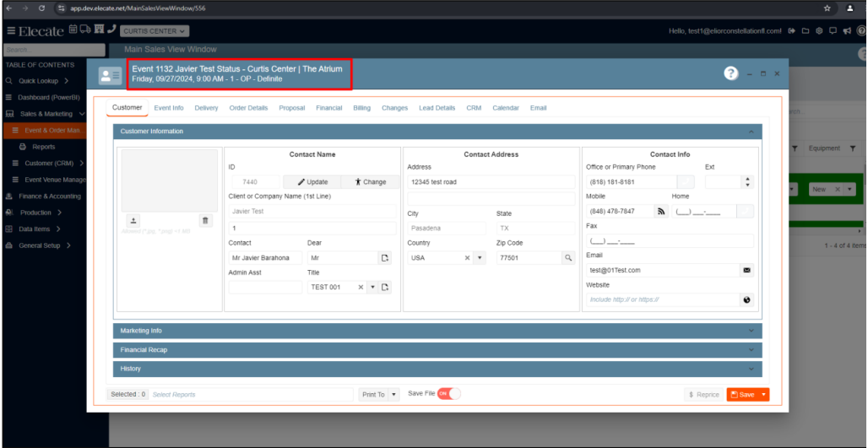Switch to the Event Info tab

click(x=169, y=108)
